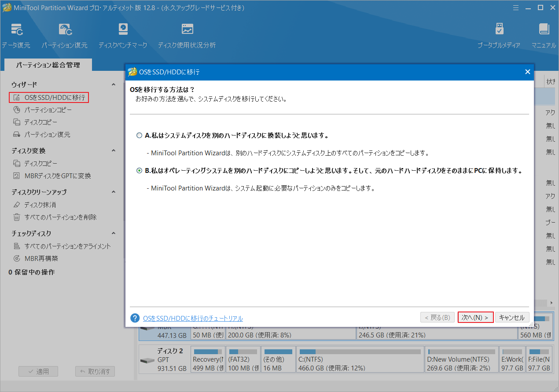Select the C:(NTFS) 466.0 GB partition block
This screenshot has width=559, height=392.
pyautogui.click(x=360, y=360)
